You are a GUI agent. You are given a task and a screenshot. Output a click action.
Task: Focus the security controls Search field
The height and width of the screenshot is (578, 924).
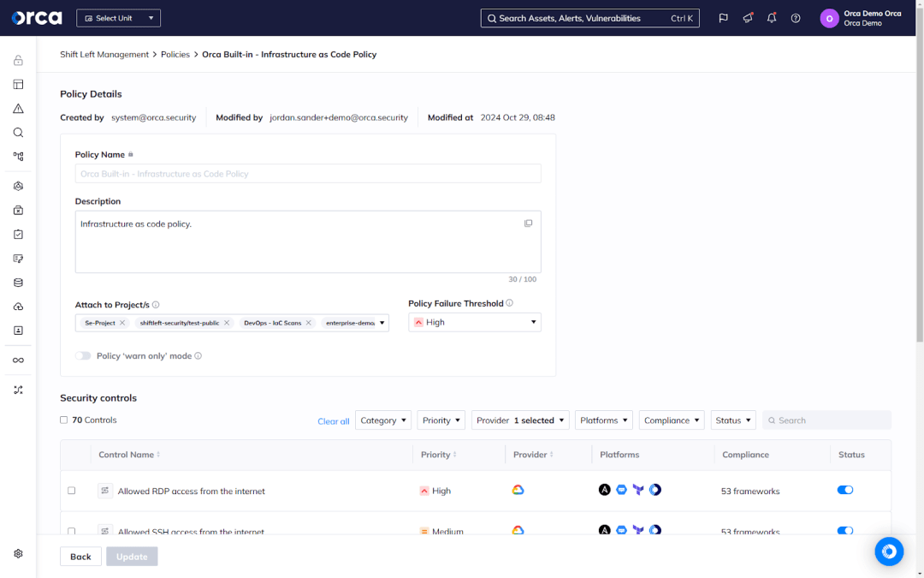[x=826, y=420]
